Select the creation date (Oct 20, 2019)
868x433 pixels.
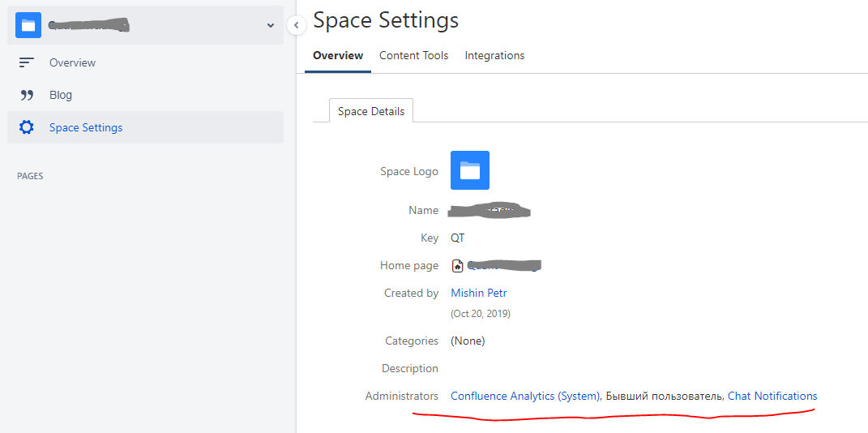(481, 314)
